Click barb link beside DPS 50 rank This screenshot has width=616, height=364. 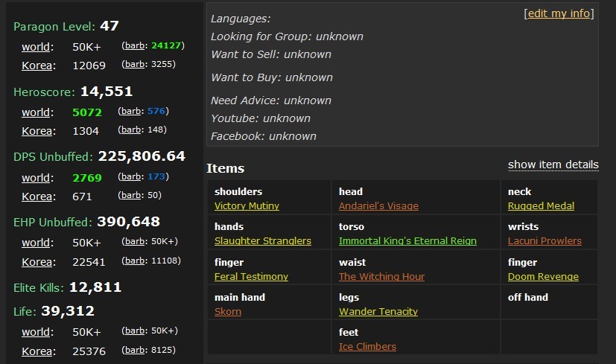point(131,195)
